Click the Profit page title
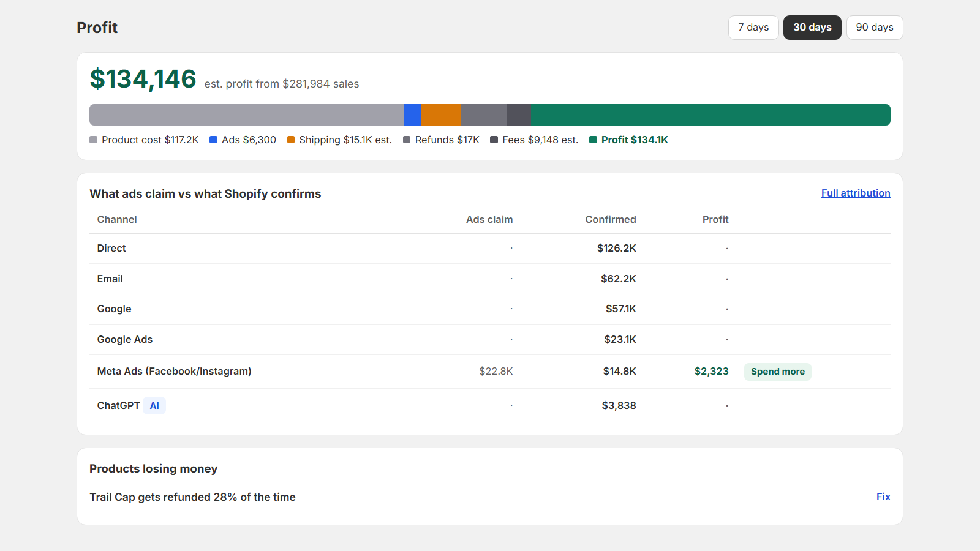Screen dimensions: 980x551 point(97,28)
